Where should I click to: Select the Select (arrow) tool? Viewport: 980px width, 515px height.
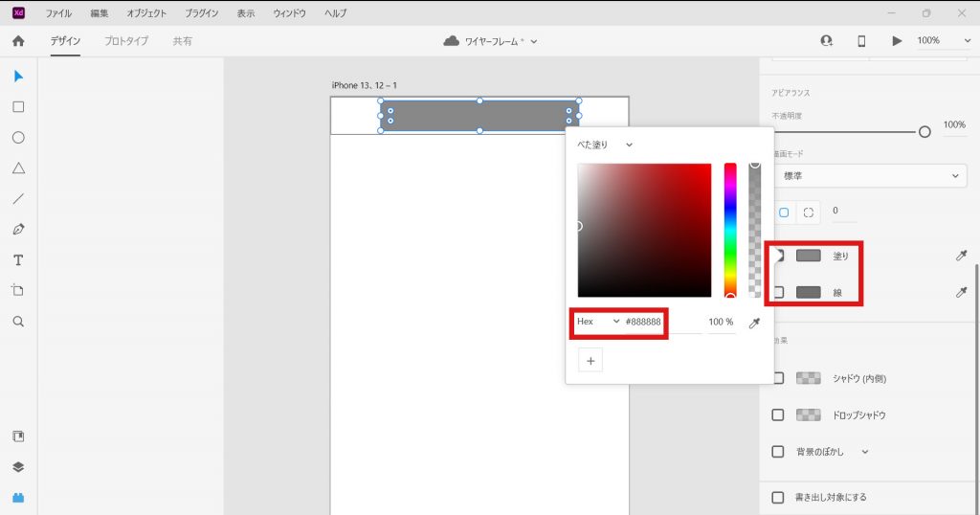[18, 77]
